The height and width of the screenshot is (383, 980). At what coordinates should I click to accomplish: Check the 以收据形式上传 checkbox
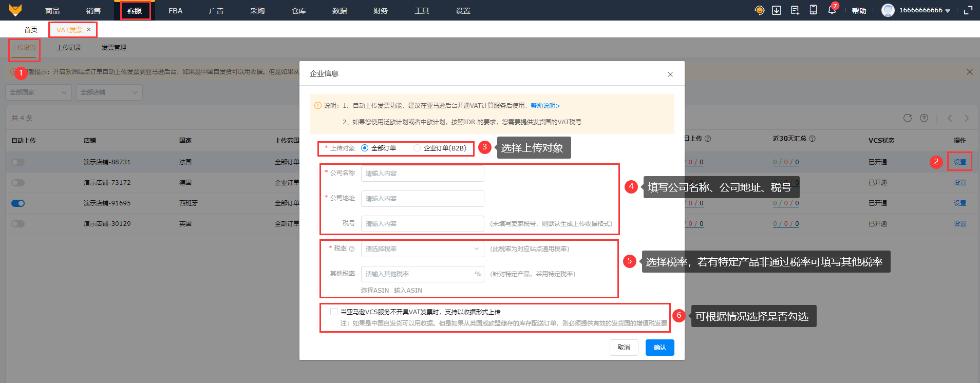(x=334, y=312)
